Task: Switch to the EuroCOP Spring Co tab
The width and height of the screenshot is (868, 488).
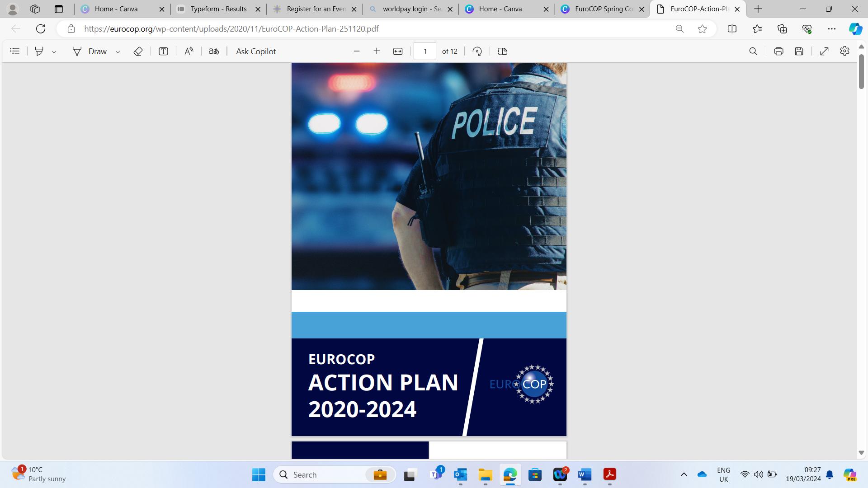Action: click(x=603, y=9)
